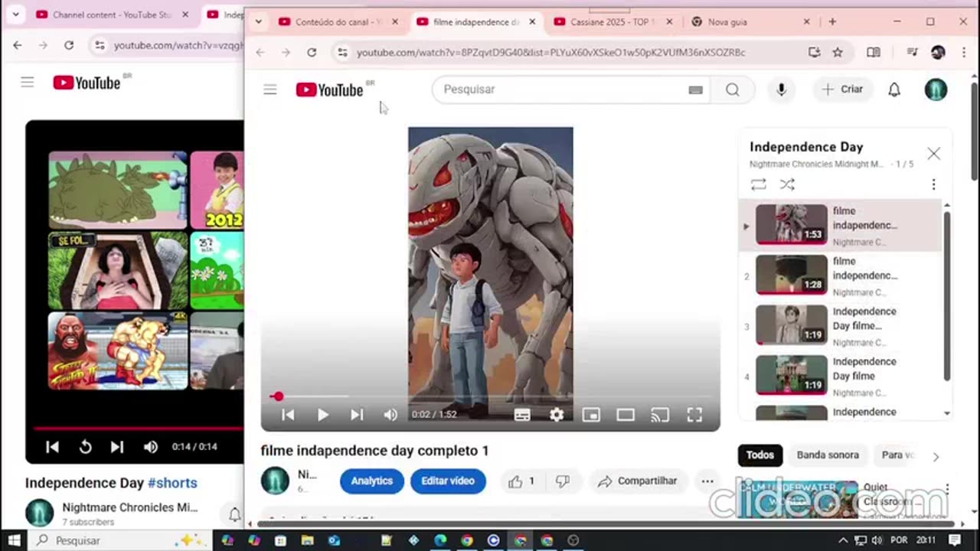Image resolution: width=980 pixels, height=551 pixels.
Task: Open player settings gear
Action: 557,415
